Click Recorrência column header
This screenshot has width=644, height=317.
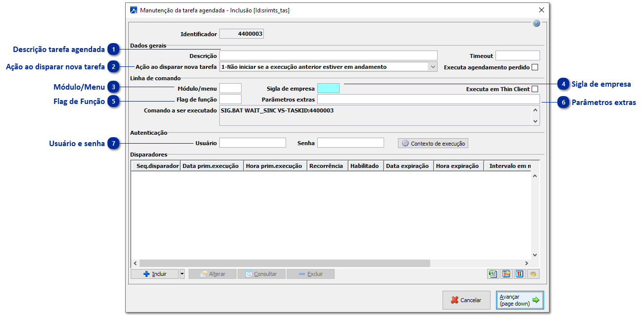[328, 166]
